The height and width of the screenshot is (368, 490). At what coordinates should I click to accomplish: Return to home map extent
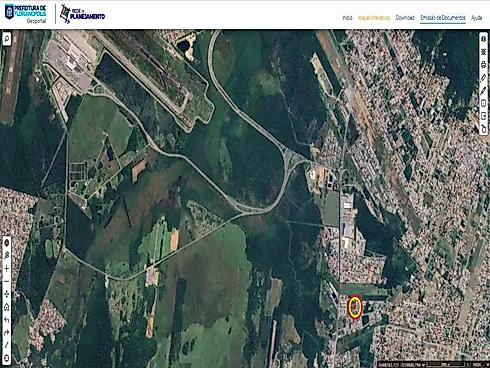coord(6,307)
